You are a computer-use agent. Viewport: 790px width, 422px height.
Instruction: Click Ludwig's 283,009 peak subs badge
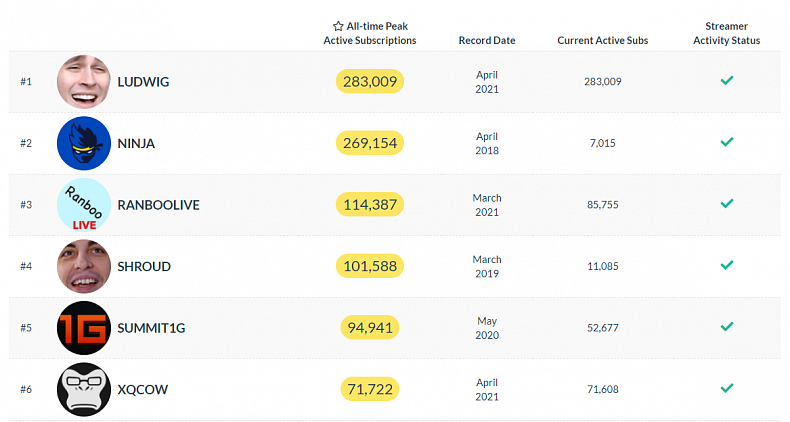(370, 82)
